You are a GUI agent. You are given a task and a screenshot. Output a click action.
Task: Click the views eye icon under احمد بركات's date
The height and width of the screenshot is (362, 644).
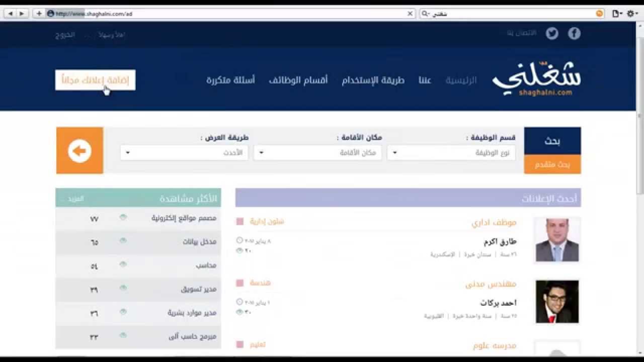click(x=239, y=312)
